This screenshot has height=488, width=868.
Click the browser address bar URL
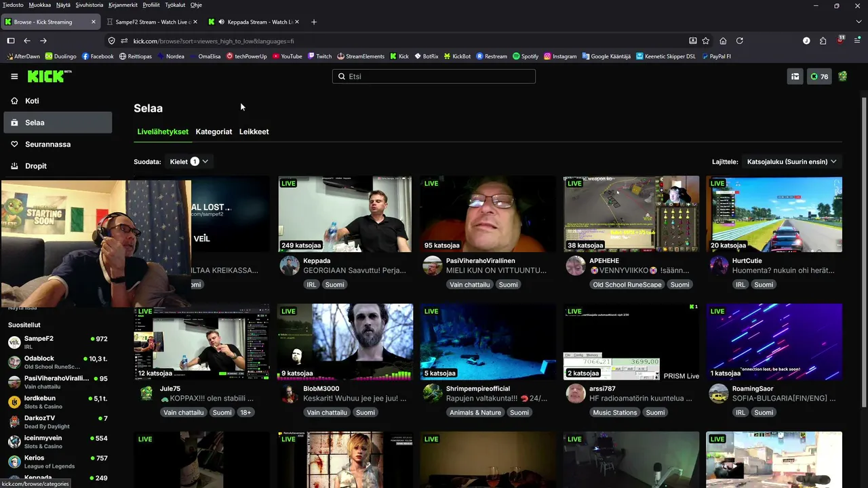[x=214, y=41]
